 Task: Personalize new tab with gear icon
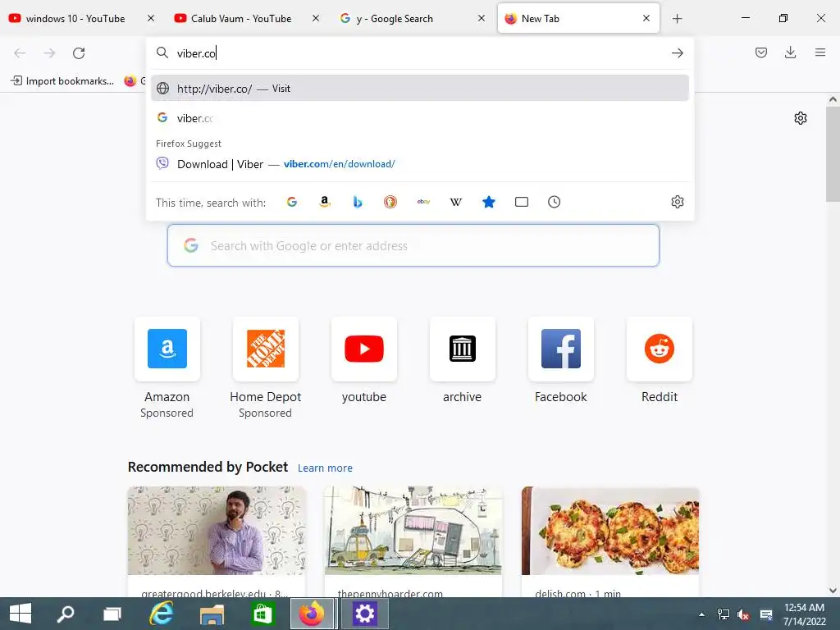coord(801,118)
